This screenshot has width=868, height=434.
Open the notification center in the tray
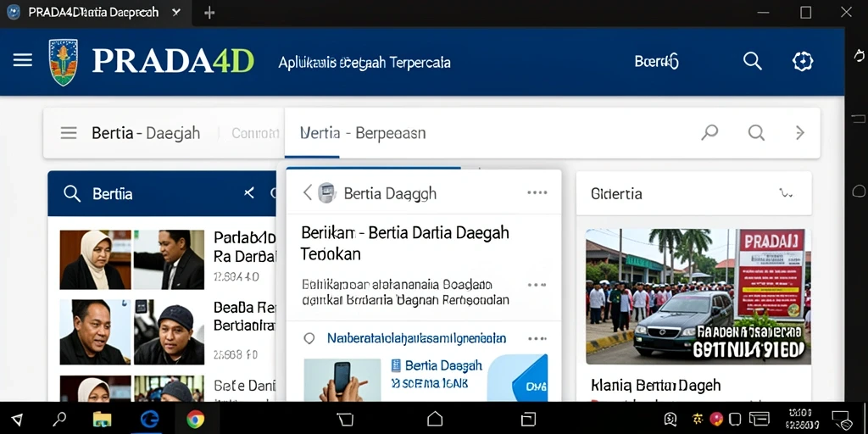tap(841, 419)
